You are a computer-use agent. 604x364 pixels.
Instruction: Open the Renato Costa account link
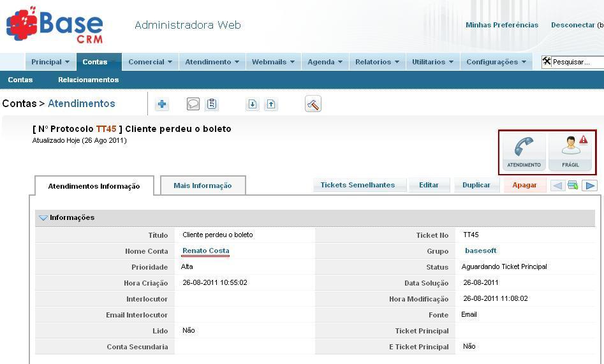click(x=205, y=251)
